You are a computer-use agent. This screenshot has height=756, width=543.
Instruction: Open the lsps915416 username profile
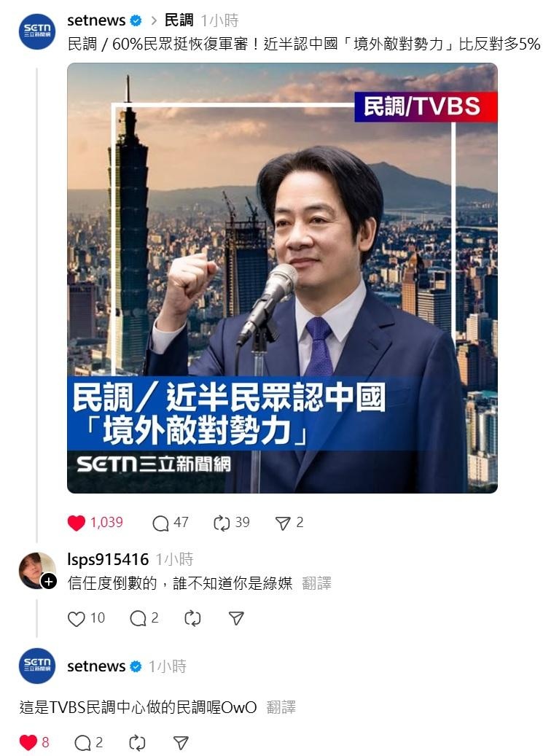point(108,559)
